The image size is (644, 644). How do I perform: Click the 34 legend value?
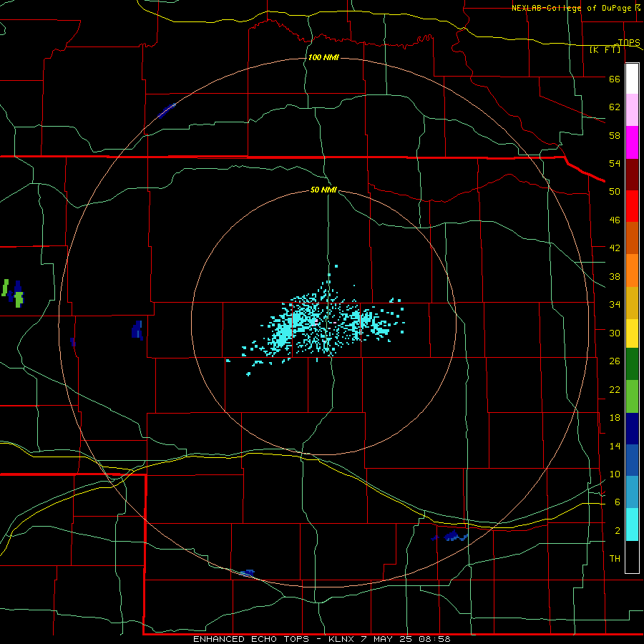(x=615, y=305)
